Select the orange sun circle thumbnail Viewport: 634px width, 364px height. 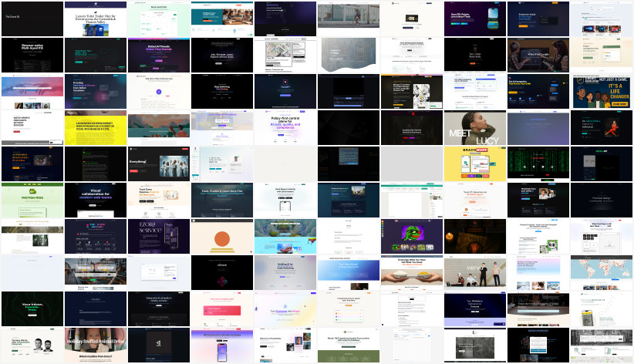click(x=222, y=237)
